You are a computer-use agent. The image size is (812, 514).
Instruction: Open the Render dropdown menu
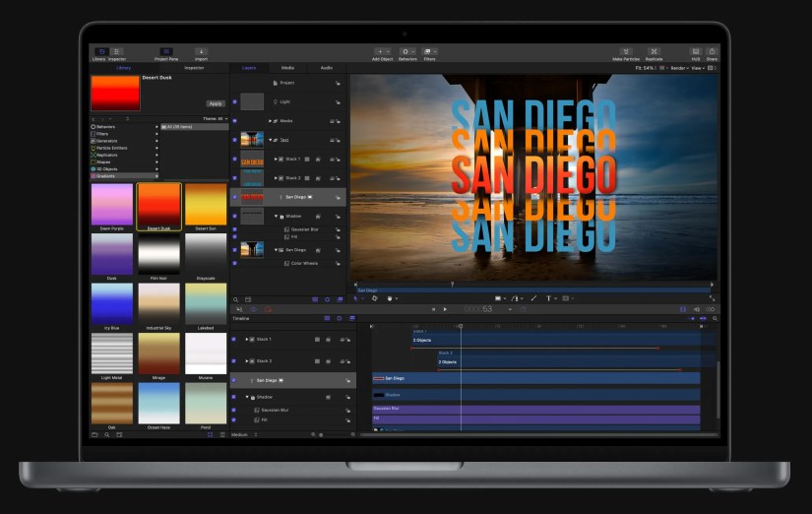[x=679, y=68]
